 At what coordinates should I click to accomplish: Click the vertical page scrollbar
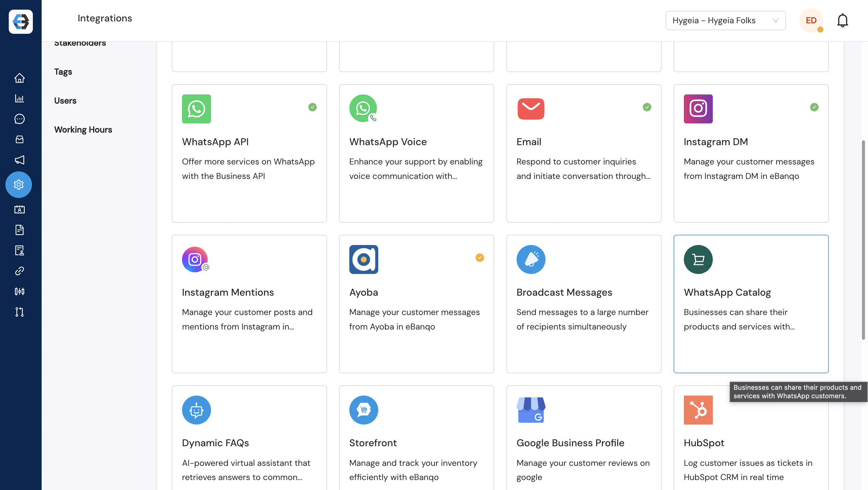tap(863, 240)
